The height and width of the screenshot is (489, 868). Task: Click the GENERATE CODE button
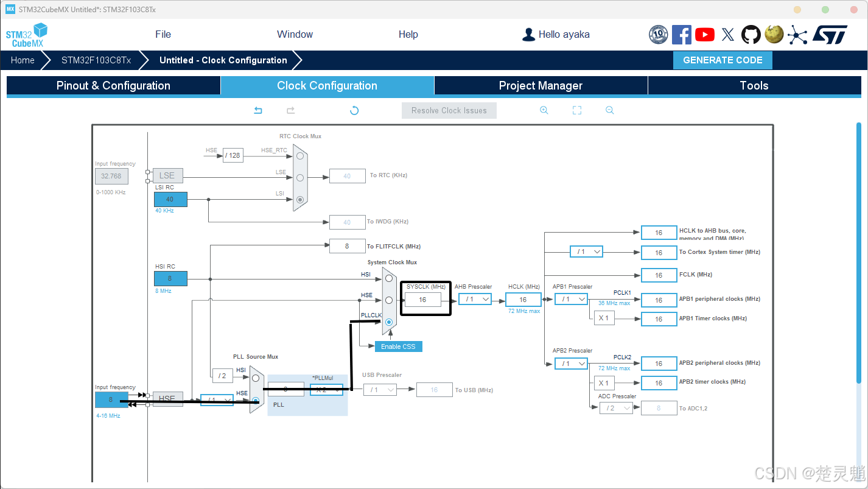coord(723,60)
